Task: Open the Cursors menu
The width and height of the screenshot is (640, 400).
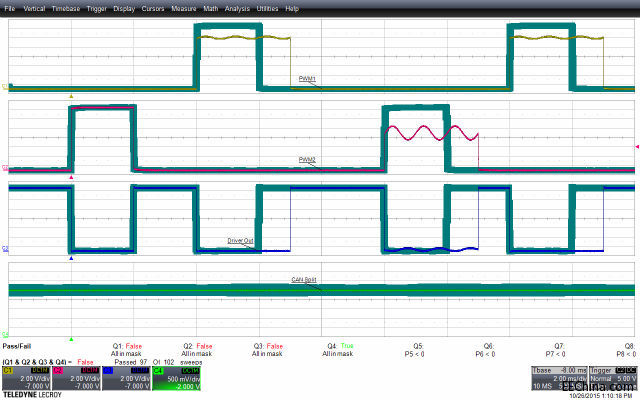Action: pyautogui.click(x=153, y=9)
